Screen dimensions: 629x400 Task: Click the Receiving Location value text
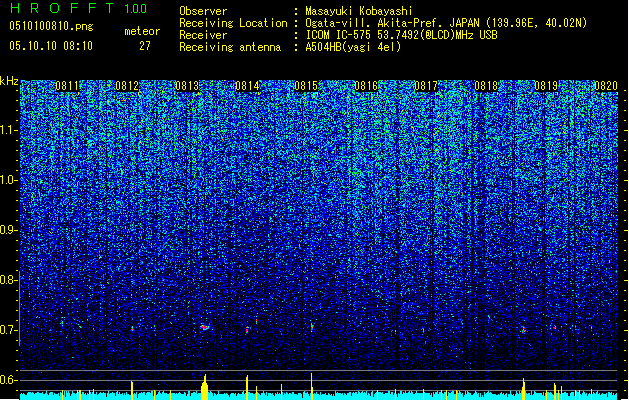coord(446,23)
